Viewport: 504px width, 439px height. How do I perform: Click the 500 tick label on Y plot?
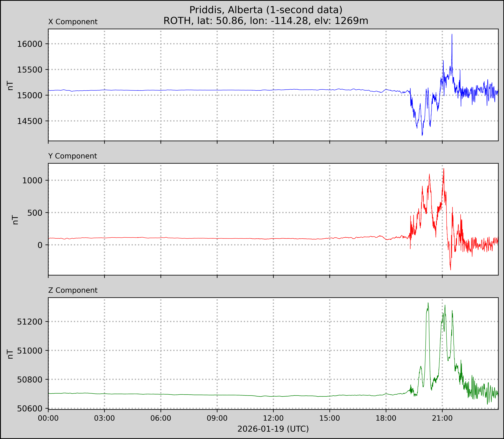(35, 213)
